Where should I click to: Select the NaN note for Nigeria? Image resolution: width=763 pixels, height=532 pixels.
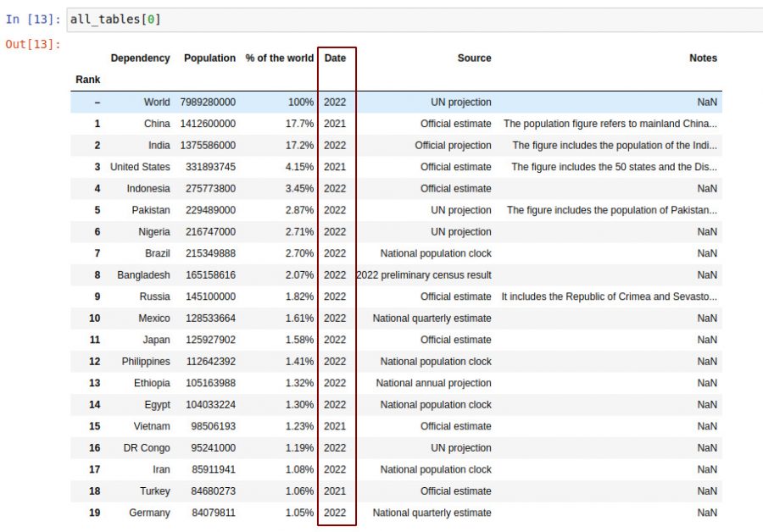tap(707, 231)
